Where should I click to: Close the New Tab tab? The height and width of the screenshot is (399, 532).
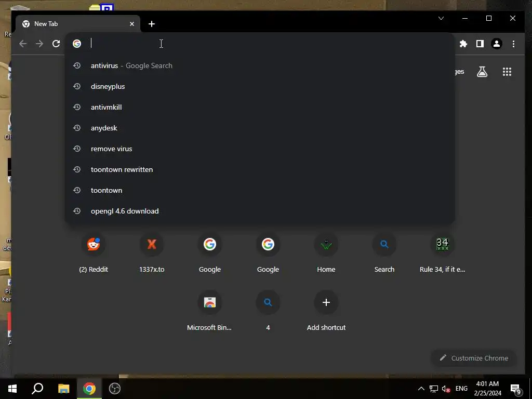tap(132, 24)
